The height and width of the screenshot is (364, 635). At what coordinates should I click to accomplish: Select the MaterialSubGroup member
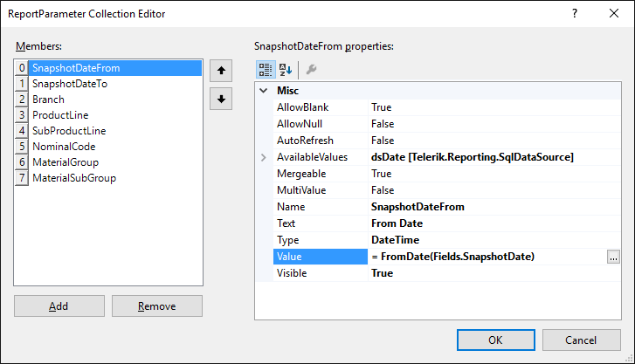[x=73, y=178]
